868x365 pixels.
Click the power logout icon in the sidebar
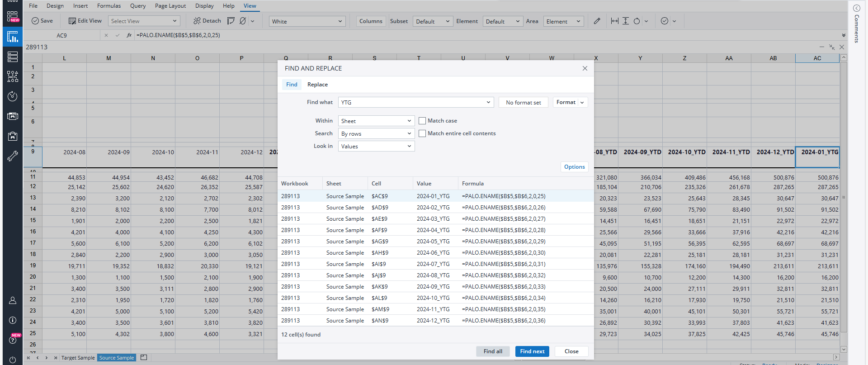pos(13,360)
